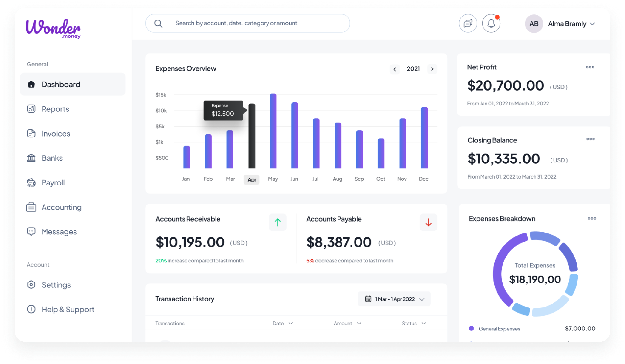Select the Feb bar in expenses chart
Image resolution: width=625 pixels, height=364 pixels.
click(208, 151)
